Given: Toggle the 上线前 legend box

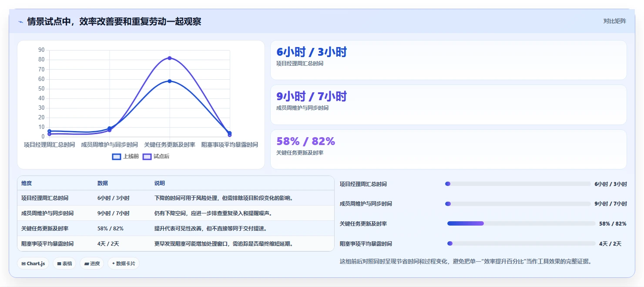Looking at the screenshot, I should click(x=117, y=156).
